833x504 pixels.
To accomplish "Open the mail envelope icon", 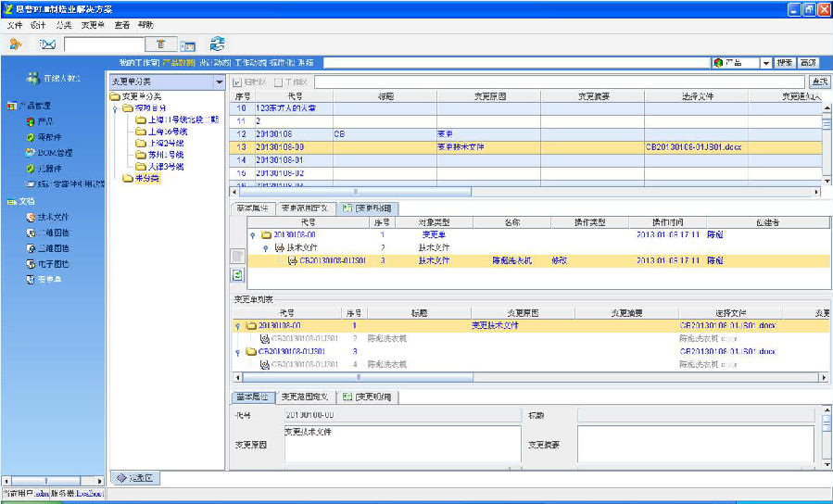I will [48, 44].
